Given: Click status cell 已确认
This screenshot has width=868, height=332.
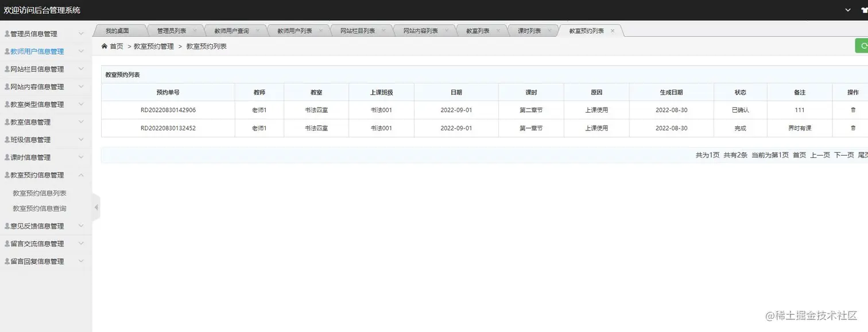Looking at the screenshot, I should (741, 110).
